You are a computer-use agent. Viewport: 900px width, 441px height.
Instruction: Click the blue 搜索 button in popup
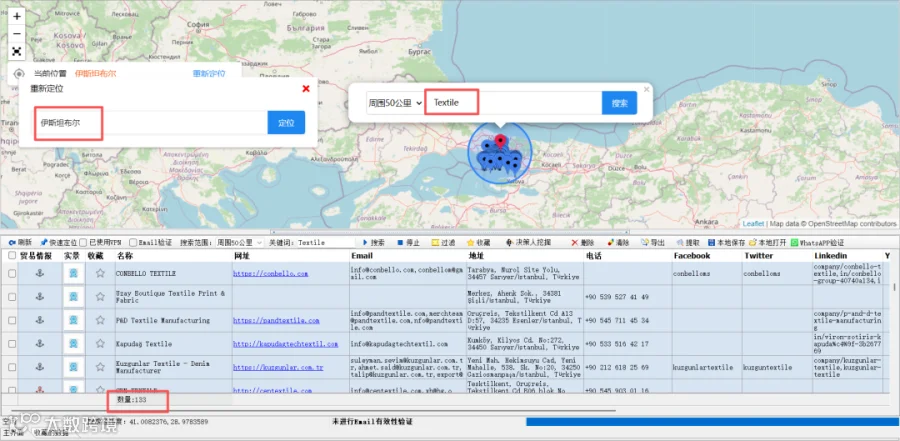tap(619, 103)
